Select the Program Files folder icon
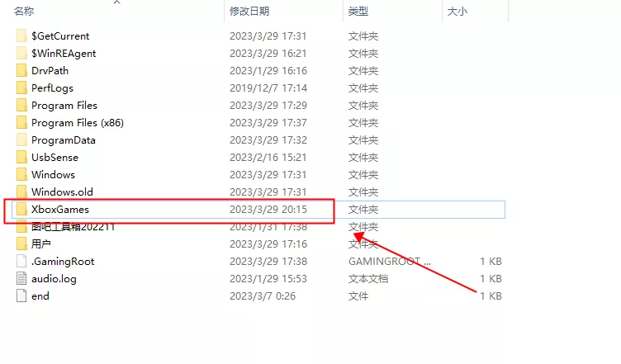621x364 pixels. pos(21,106)
